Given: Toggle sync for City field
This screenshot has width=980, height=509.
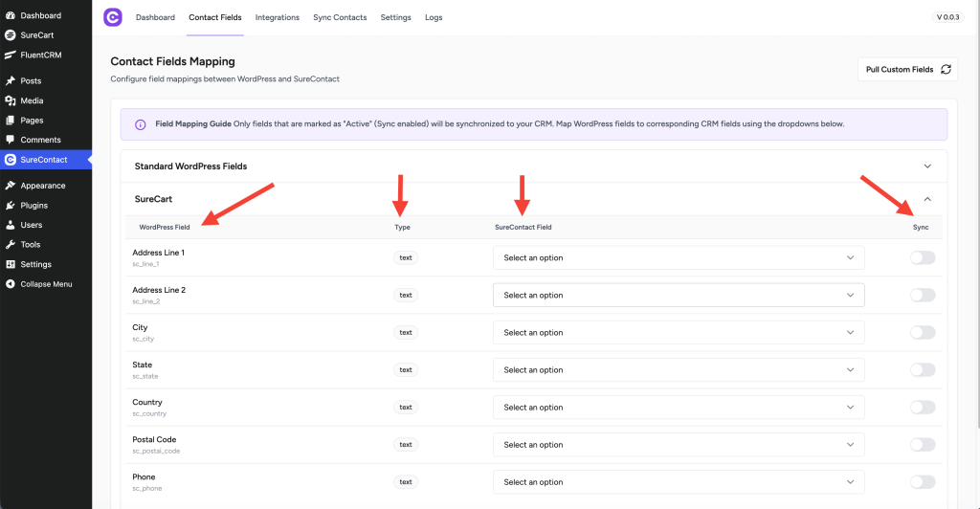Looking at the screenshot, I should click(x=923, y=332).
